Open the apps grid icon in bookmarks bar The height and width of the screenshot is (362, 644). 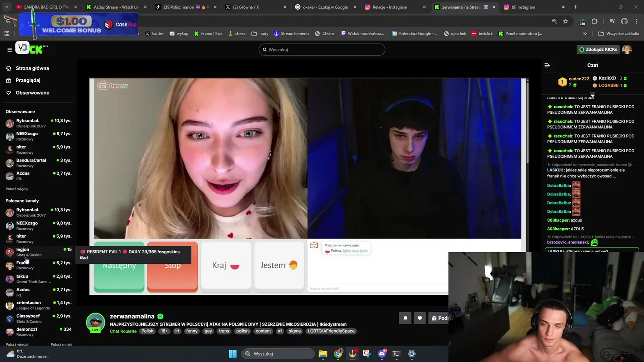[x=7, y=34]
